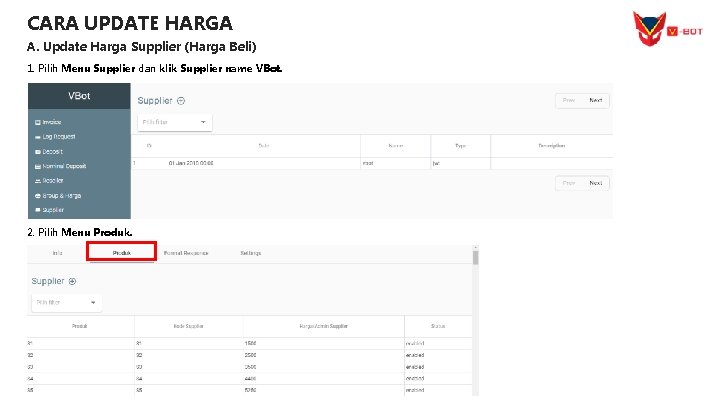Click Next beside the Supplier heading
720x405 pixels.
coord(596,100)
